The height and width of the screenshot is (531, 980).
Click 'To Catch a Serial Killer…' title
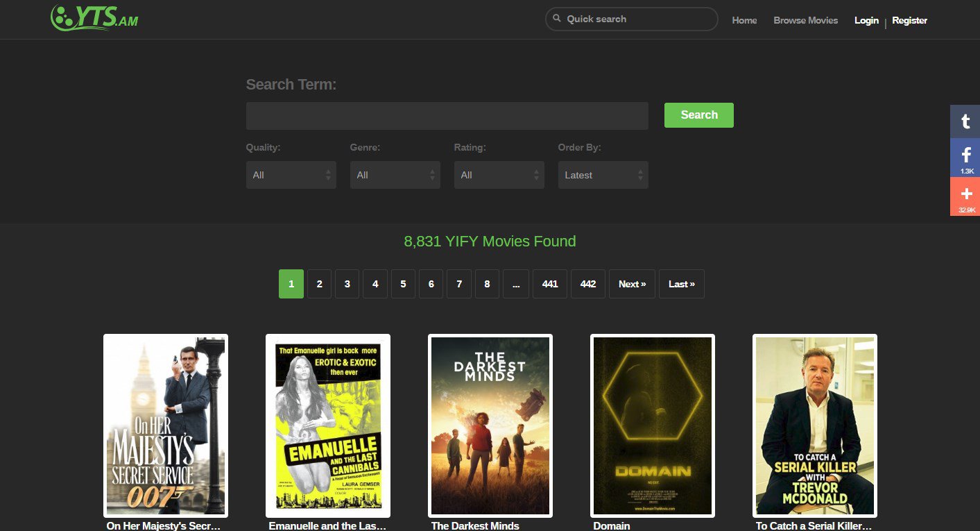tap(814, 525)
